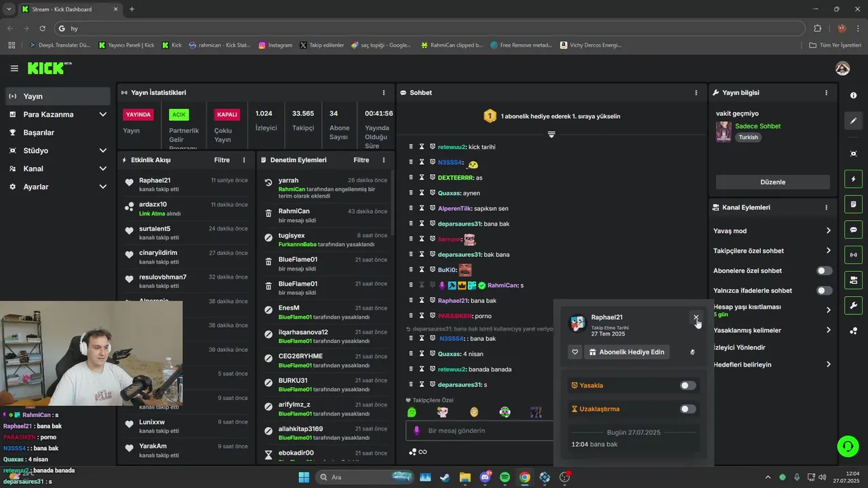Open the Denetim Eylemleri three-dot menu
The height and width of the screenshot is (488, 868).
pyautogui.click(x=384, y=160)
